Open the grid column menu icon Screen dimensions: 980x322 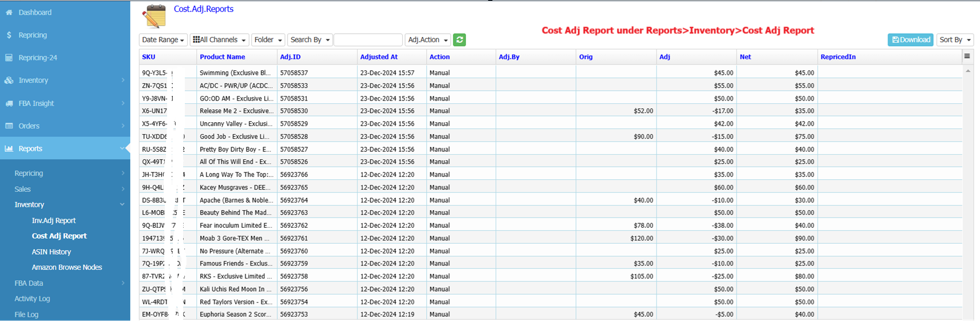967,56
